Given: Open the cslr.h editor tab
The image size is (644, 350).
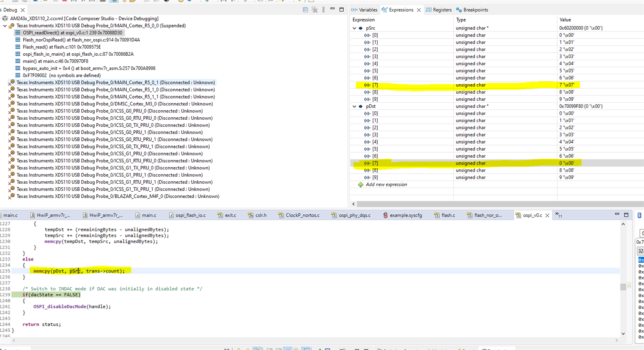Looking at the screenshot, I should 257,215.
